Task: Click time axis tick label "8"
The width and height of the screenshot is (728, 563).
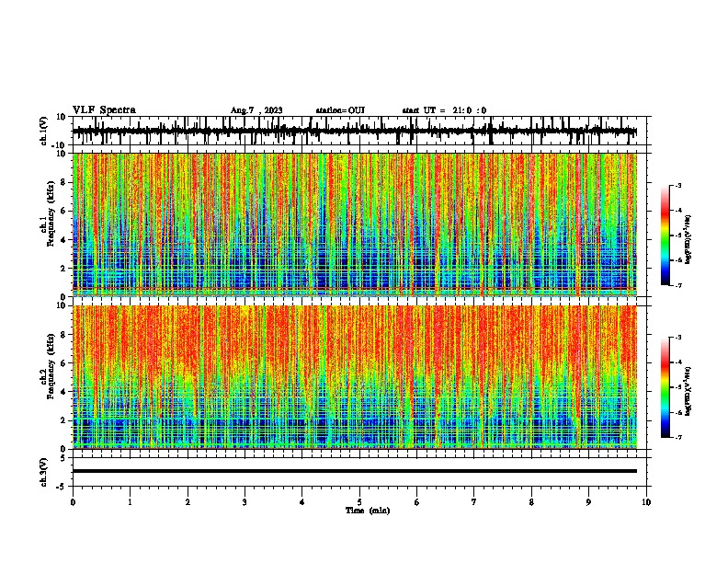Action: pyautogui.click(x=531, y=502)
